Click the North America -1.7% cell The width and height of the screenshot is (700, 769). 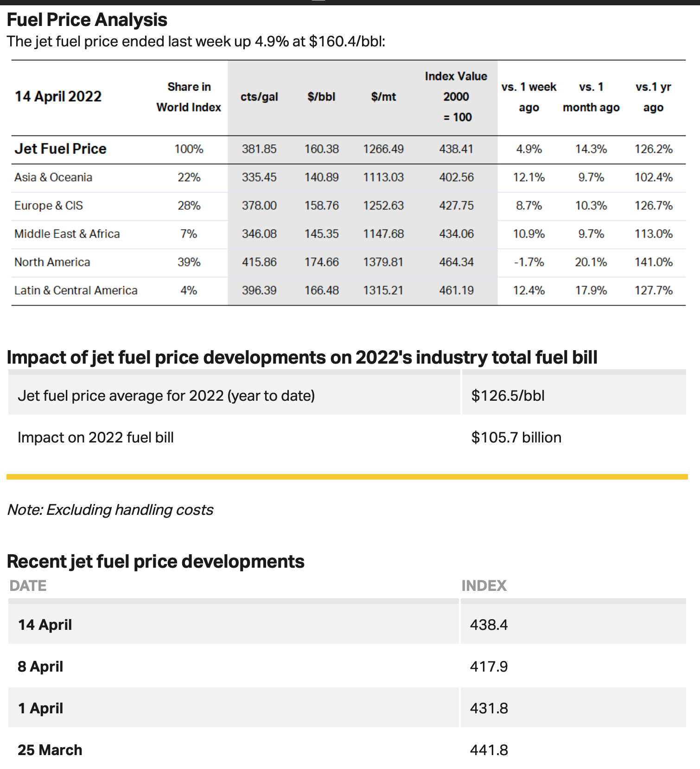pyautogui.click(x=529, y=262)
